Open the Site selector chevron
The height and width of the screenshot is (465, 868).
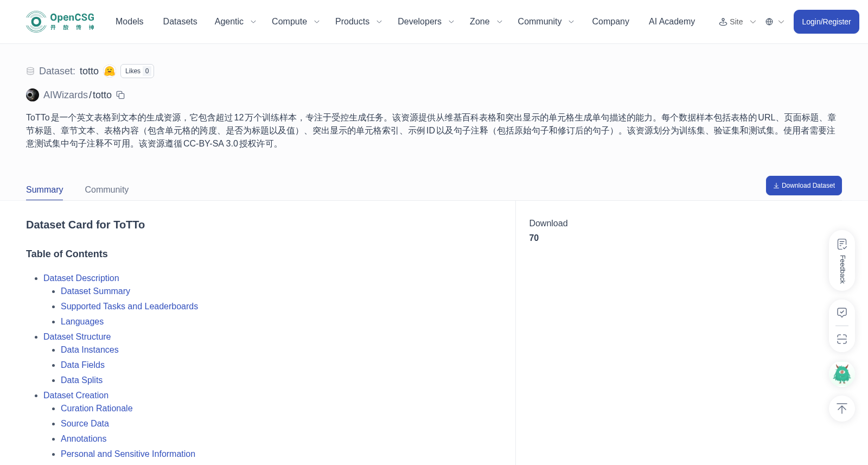753,22
